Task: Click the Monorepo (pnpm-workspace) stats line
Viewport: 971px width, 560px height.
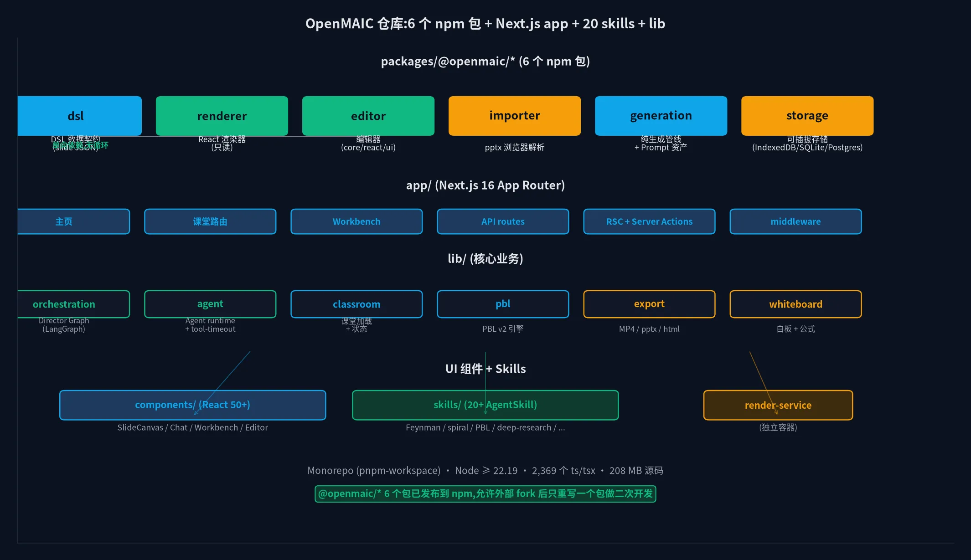Action: [x=485, y=470]
